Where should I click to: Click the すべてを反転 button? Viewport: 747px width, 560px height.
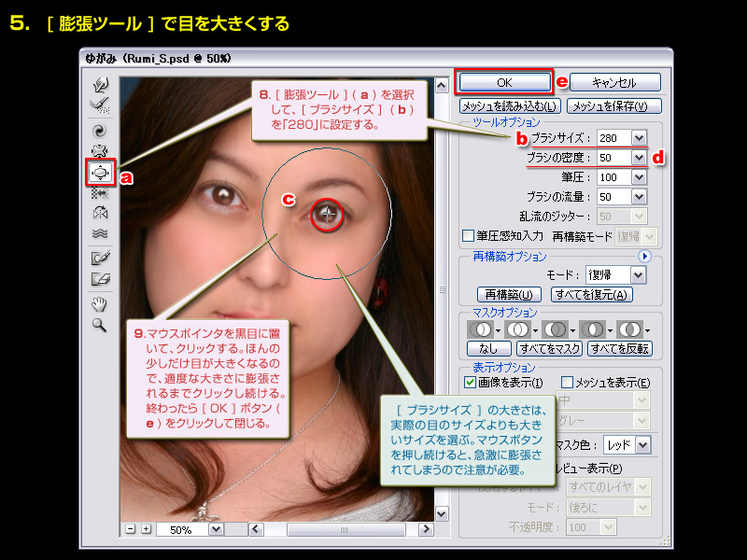coord(619,348)
